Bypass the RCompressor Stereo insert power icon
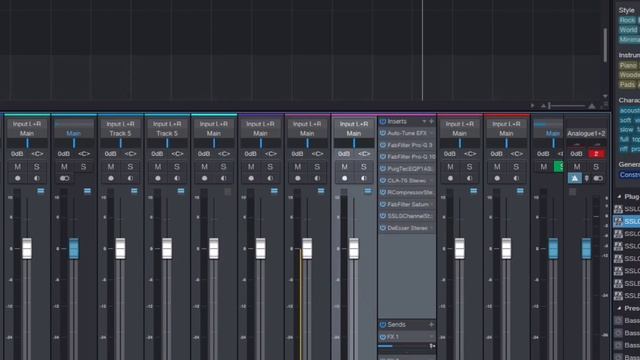 pyautogui.click(x=383, y=192)
